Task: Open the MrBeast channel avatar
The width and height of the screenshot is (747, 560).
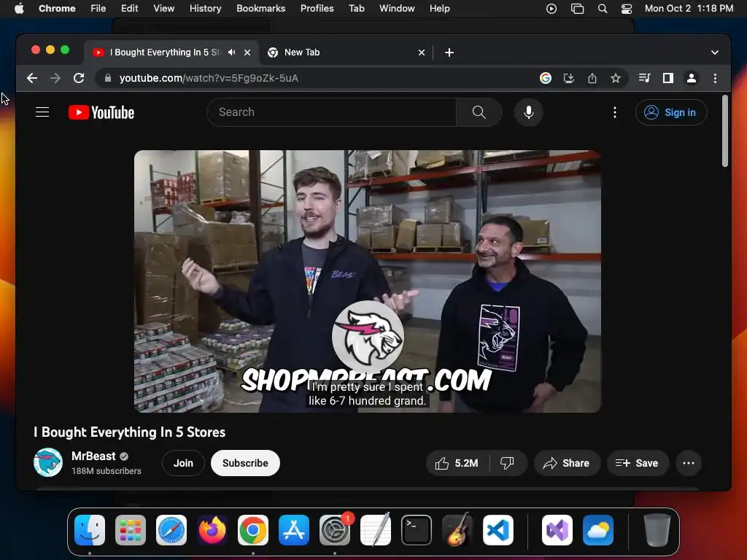Action: pyautogui.click(x=48, y=462)
